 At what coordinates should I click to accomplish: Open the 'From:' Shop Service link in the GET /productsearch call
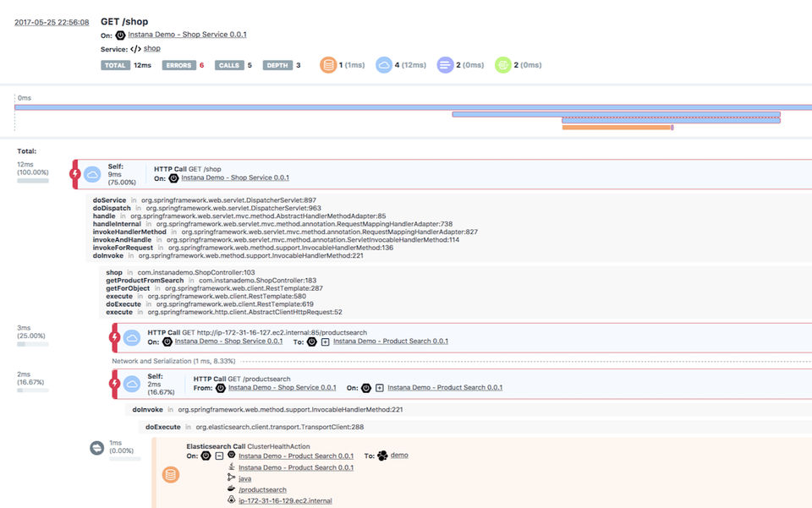point(283,387)
